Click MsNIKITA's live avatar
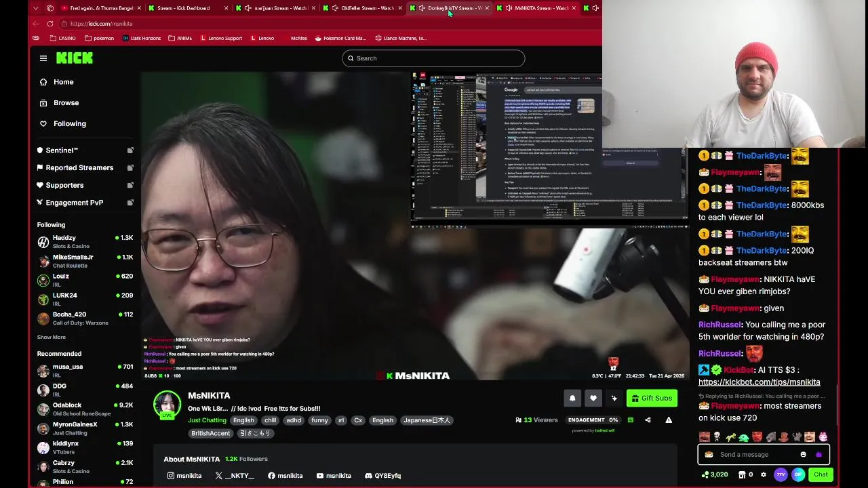Image resolution: width=868 pixels, height=488 pixels. (x=167, y=405)
